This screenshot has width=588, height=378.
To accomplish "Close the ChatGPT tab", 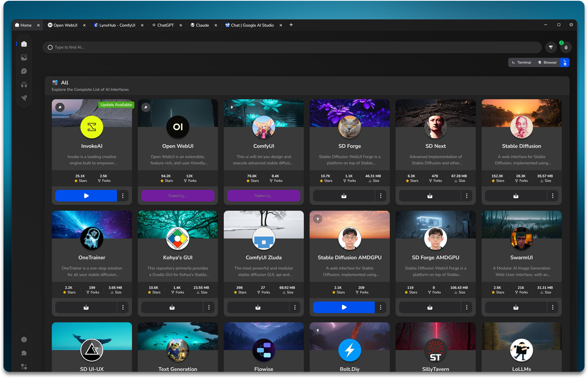I will click(181, 25).
